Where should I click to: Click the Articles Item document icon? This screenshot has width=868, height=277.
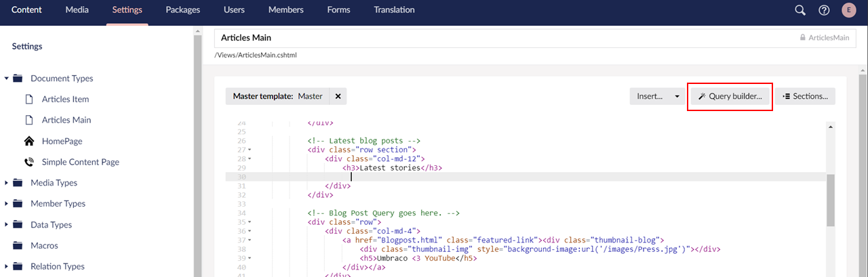point(29,100)
